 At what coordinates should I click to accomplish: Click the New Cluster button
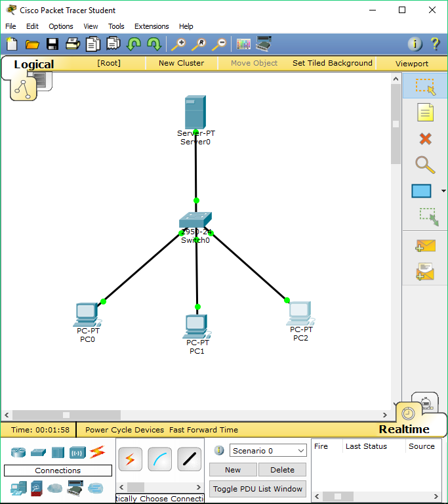181,63
